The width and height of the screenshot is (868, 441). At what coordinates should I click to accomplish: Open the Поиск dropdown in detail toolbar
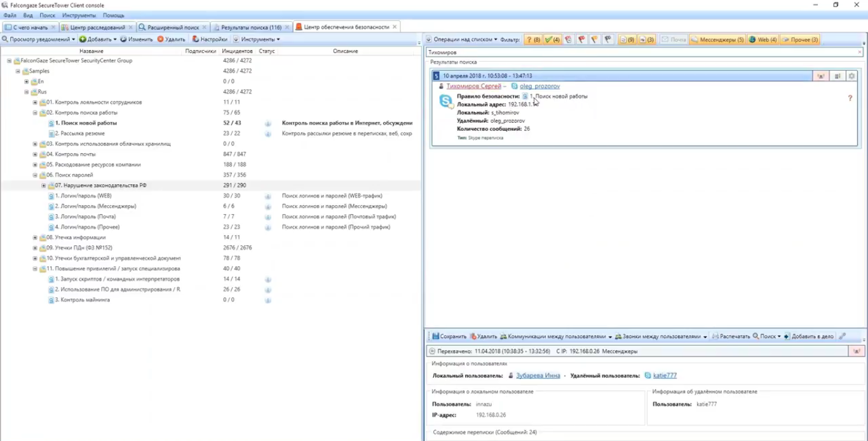point(767,336)
